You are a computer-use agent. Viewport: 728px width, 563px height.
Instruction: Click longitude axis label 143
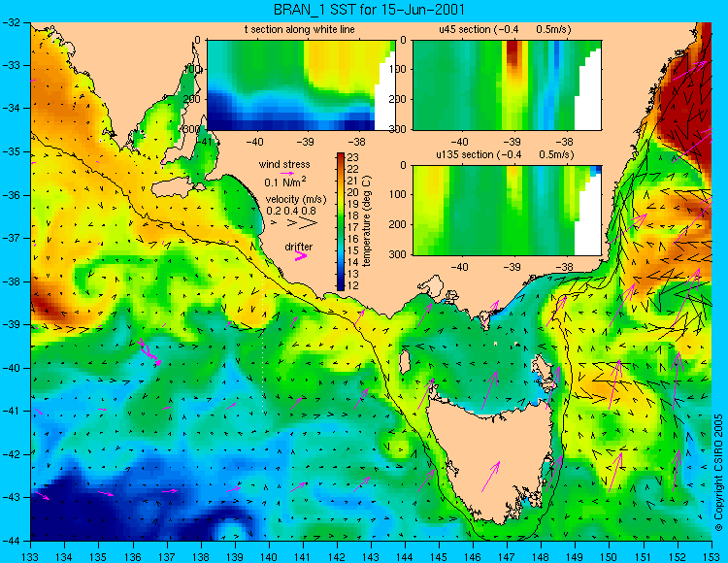[371, 556]
